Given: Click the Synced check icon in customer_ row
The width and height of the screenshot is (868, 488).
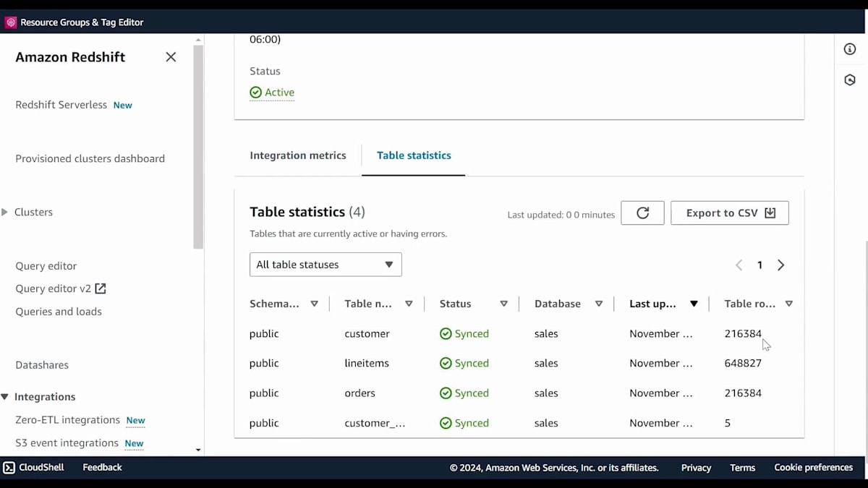Looking at the screenshot, I should click(x=446, y=423).
